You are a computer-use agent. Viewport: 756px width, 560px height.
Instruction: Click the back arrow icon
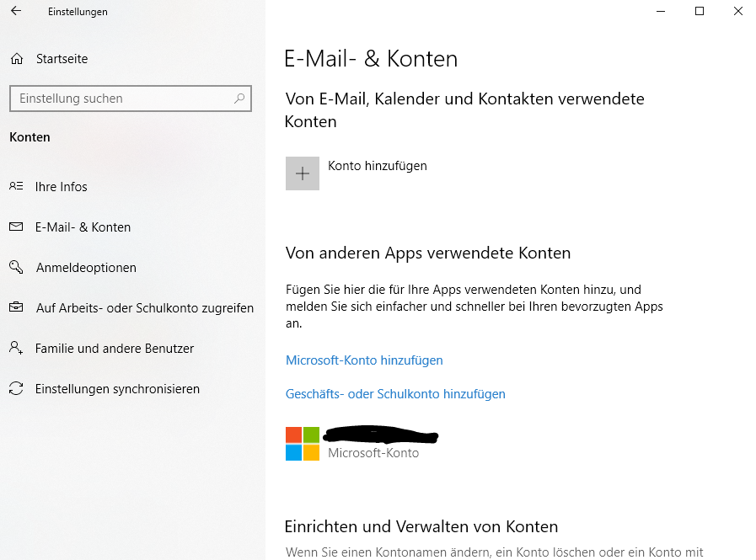pos(16,12)
